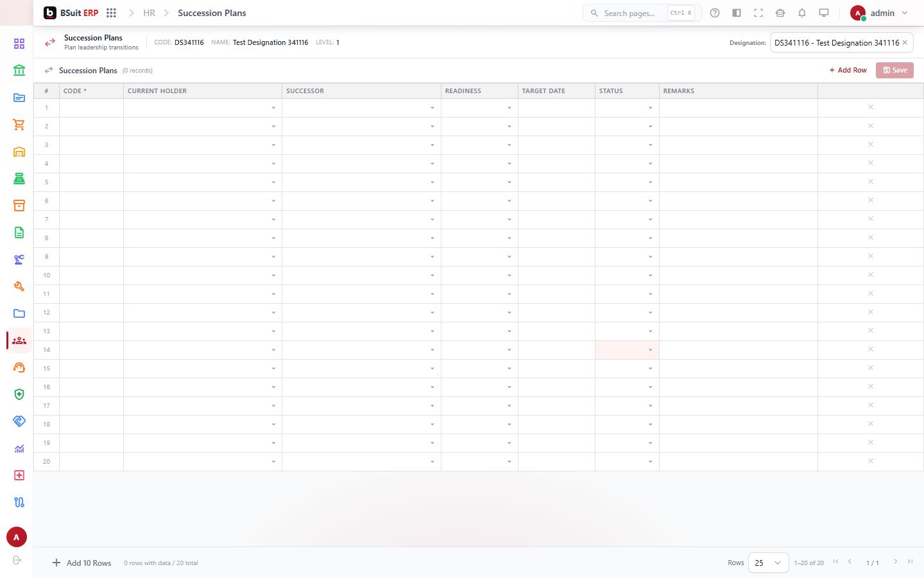This screenshot has width=924, height=578.
Task: Click the Target Date cell in row 4
Action: pos(556,164)
